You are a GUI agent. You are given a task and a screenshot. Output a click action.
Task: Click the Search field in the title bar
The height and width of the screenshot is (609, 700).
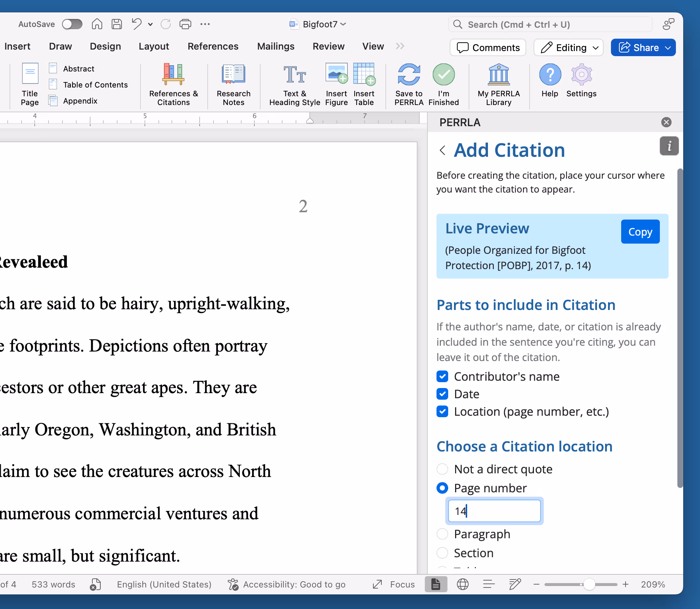click(550, 24)
